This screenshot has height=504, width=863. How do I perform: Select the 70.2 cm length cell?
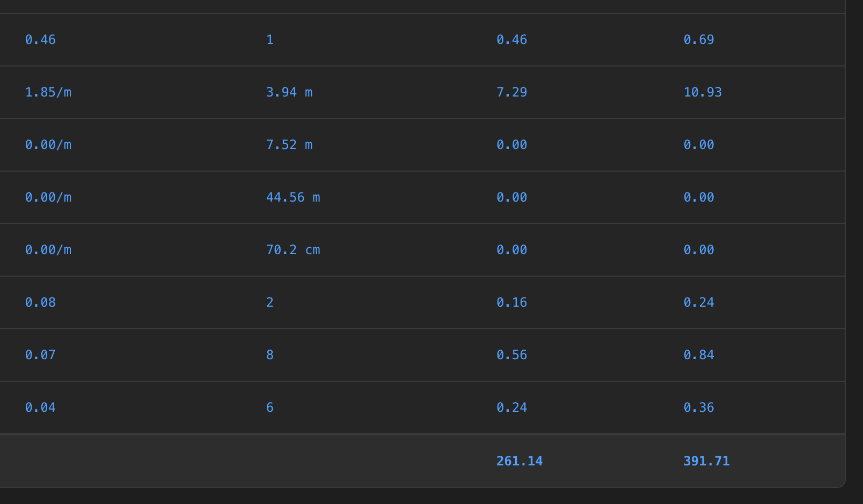pos(293,250)
